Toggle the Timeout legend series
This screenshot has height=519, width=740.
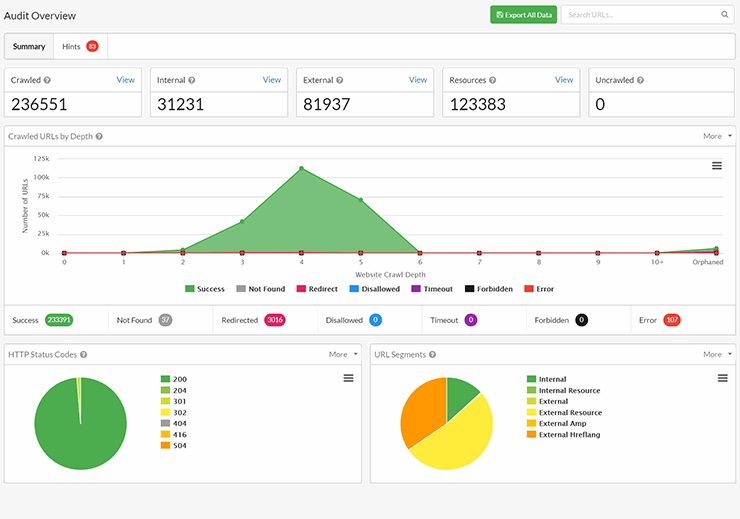pyautogui.click(x=432, y=289)
